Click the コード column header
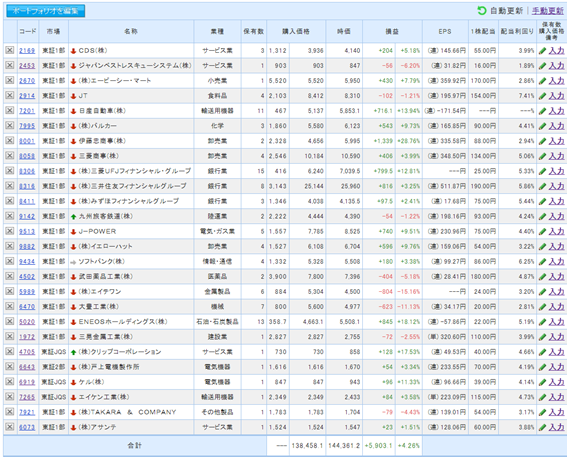Image resolution: width=567 pixels, height=457 pixels. 28,31
